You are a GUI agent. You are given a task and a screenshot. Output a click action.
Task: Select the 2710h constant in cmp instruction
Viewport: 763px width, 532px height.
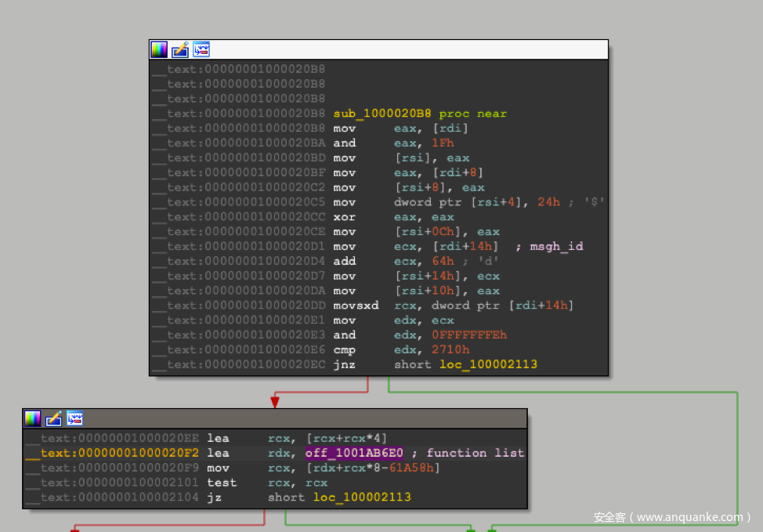(x=450, y=350)
